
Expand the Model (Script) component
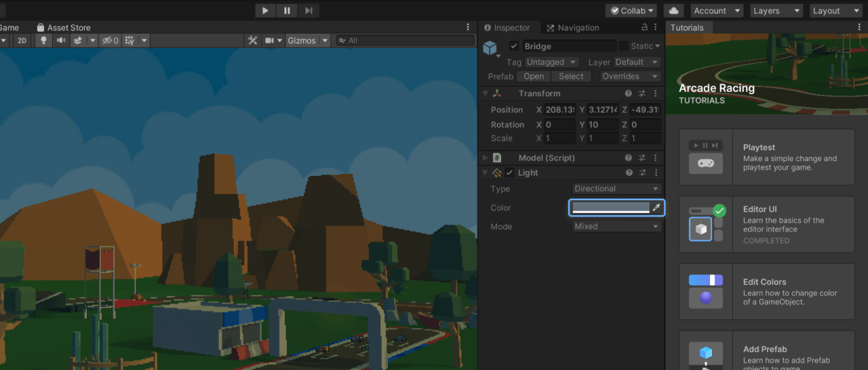[x=486, y=158]
